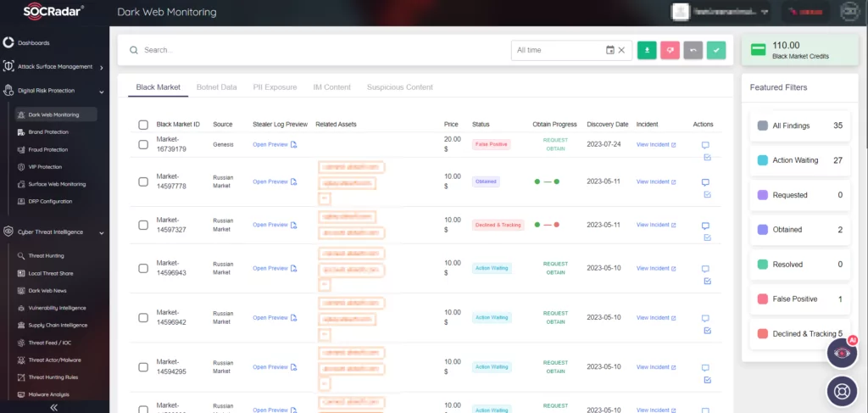Click the light green checkmark resolve button
868x413 pixels.
coord(716,50)
